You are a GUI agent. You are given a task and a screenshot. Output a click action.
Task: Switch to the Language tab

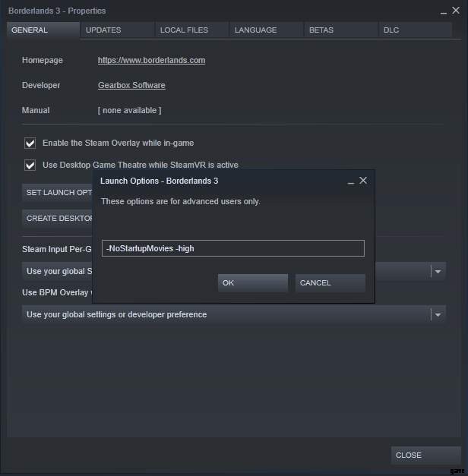pyautogui.click(x=267, y=30)
